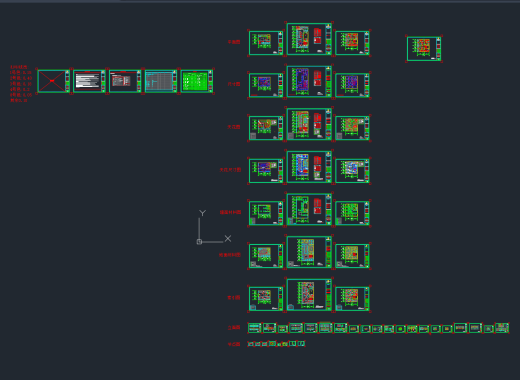Click the UCS icon origin square
The height and width of the screenshot is (380, 520).
coord(199,242)
